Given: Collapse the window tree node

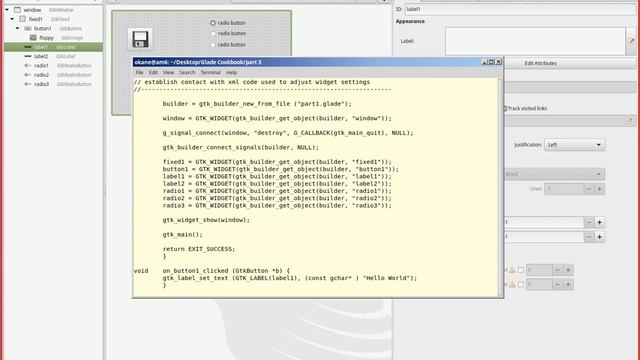Looking at the screenshot, I should point(7,9).
